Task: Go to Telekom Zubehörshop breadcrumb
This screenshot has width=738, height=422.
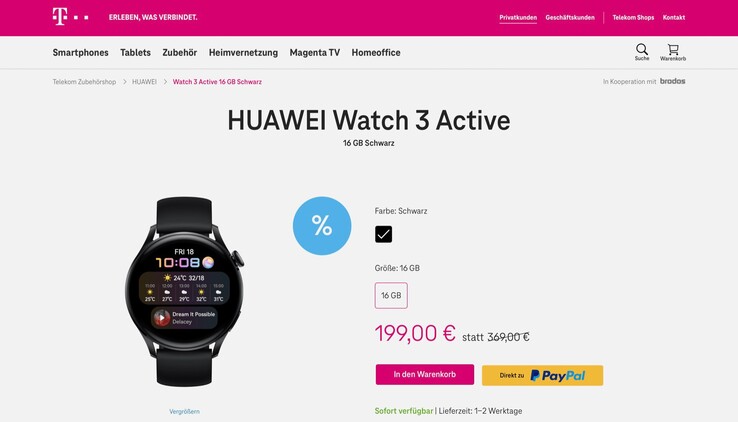Action: coord(84,82)
